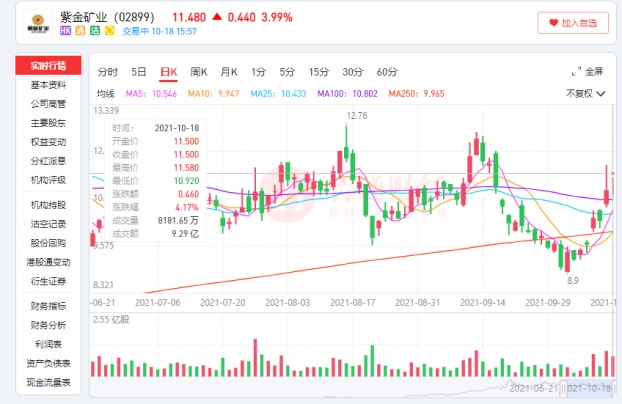Switch to the 周K weekly chart tab
622x404 pixels.
coord(198,72)
